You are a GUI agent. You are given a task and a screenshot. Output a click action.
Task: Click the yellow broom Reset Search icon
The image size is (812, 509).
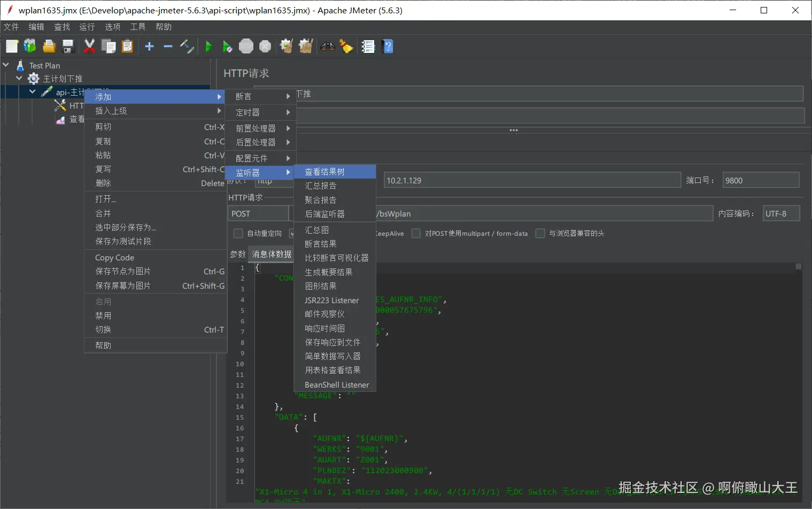tap(346, 47)
